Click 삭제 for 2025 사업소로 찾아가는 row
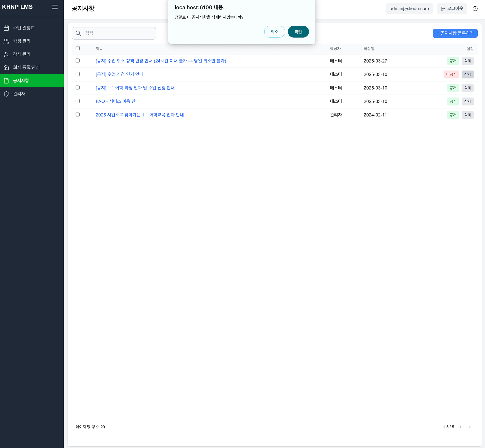This screenshot has width=485, height=448. [467, 115]
